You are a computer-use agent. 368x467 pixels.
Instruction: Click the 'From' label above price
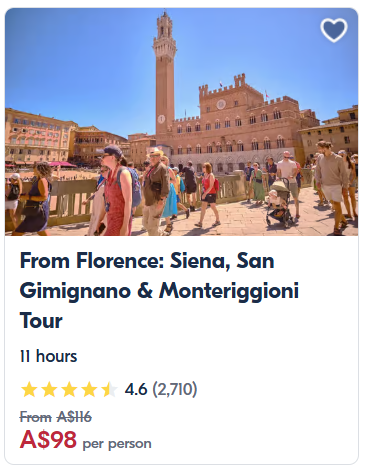point(36,417)
